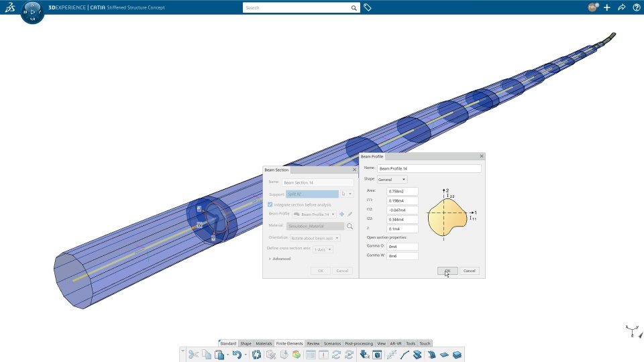Image resolution: width=644 pixels, height=362 pixels.
Task: Open the 1-Axis cross section dropdown
Action: 323,249
